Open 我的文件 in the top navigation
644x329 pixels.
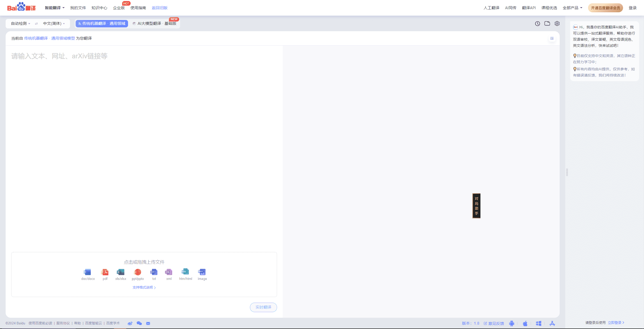pyautogui.click(x=78, y=8)
